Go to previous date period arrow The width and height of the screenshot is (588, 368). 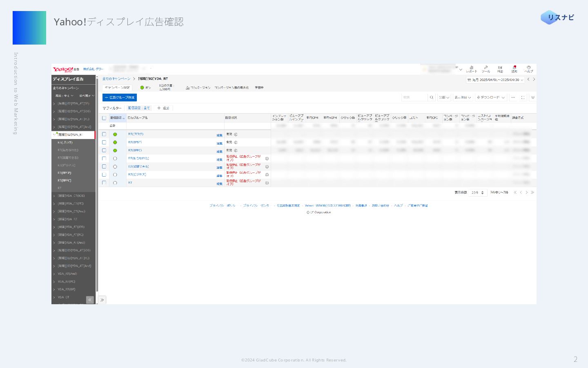pos(528,79)
